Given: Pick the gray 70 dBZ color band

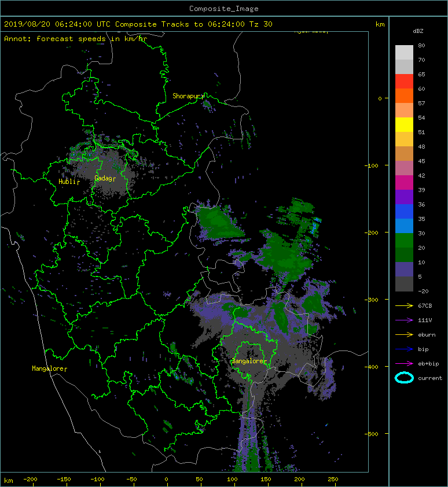Looking at the screenshot, I should click(x=404, y=67).
